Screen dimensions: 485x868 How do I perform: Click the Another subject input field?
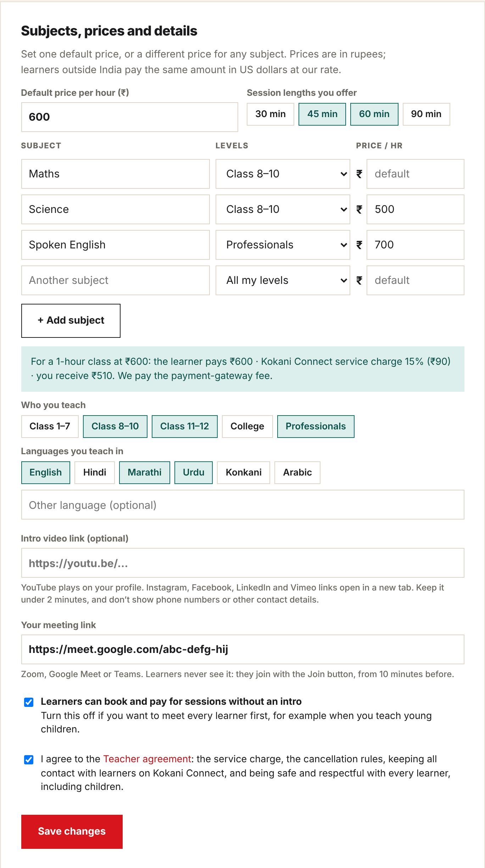click(x=115, y=280)
